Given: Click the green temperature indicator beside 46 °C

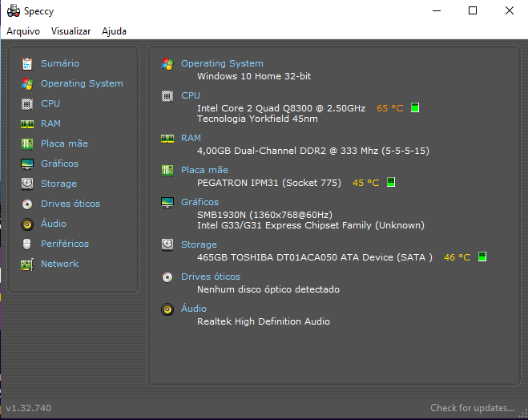Looking at the screenshot, I should 482,256.
